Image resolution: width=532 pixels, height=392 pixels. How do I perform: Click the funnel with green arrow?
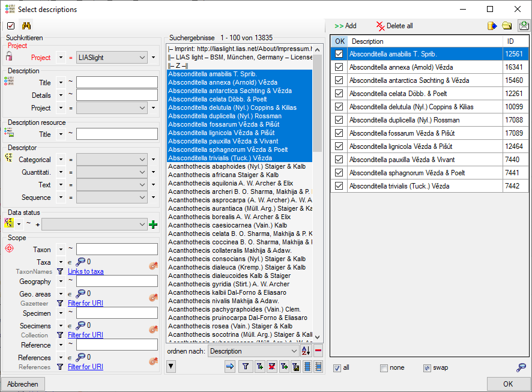pyautogui.click(x=284, y=366)
